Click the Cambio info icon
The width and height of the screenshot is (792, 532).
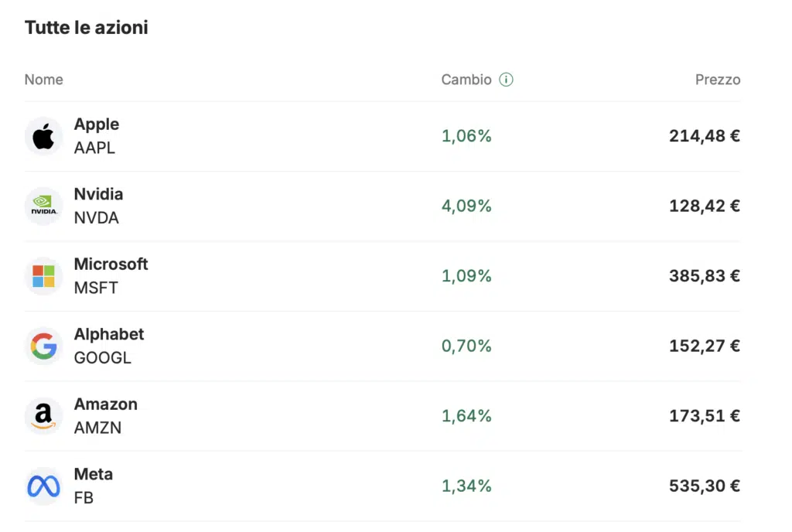[x=506, y=80]
